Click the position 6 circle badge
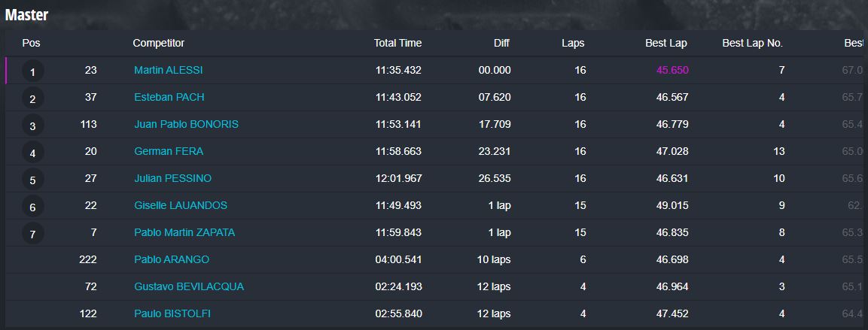 [32, 207]
